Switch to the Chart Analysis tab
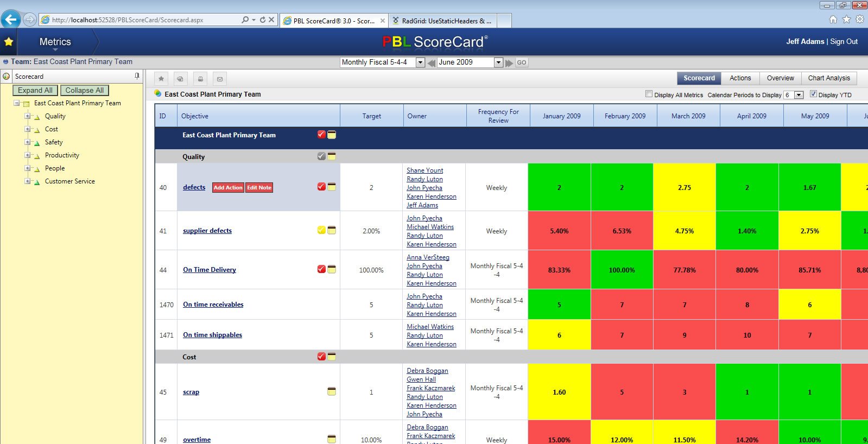This screenshot has width=868, height=444. 829,78
